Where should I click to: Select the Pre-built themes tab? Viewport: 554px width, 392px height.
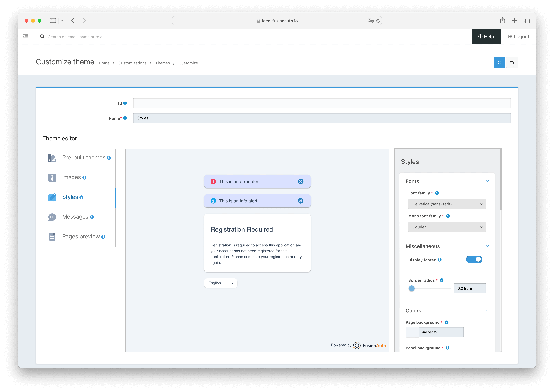coord(79,158)
